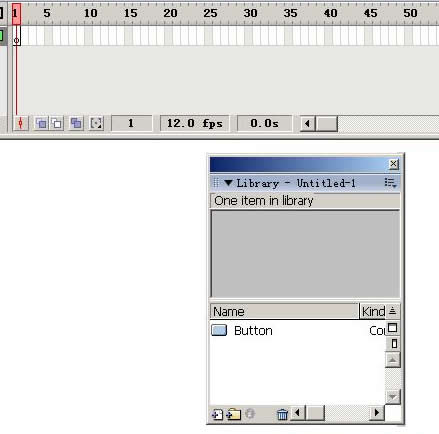
Task: Click the Wide Library View icon
Action: point(393,328)
